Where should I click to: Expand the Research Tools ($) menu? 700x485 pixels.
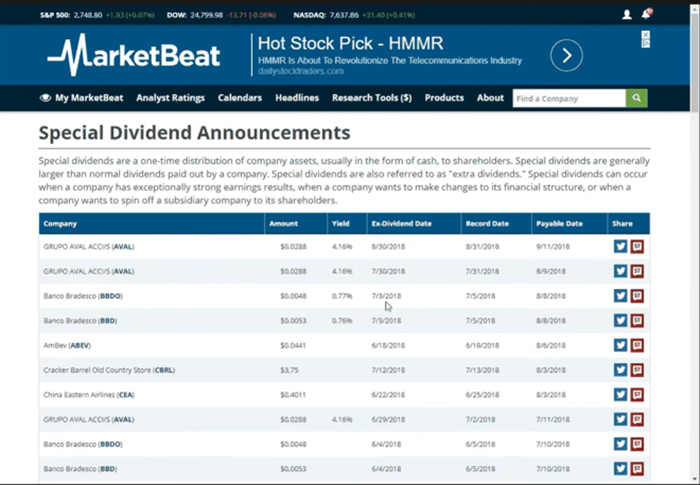[371, 98]
